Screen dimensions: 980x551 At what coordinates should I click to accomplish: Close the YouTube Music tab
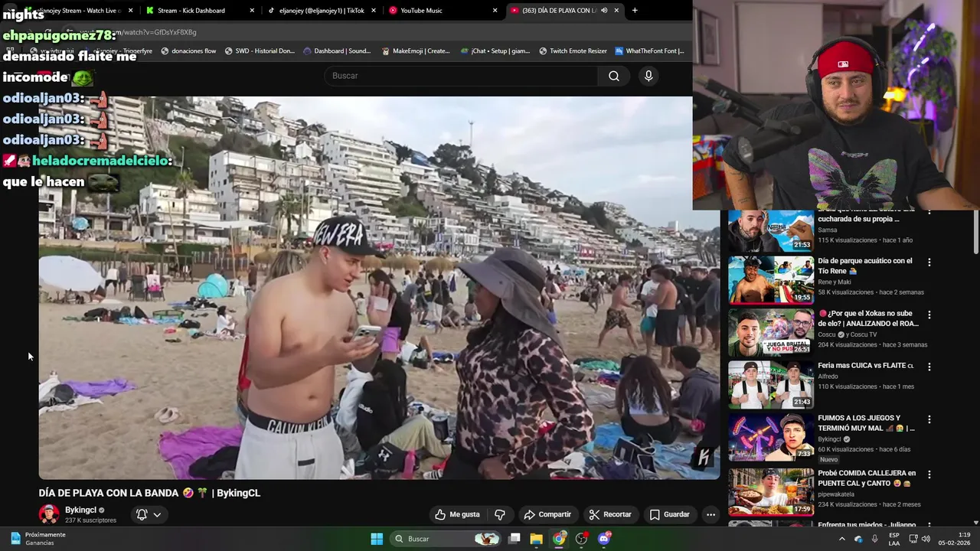point(495,11)
